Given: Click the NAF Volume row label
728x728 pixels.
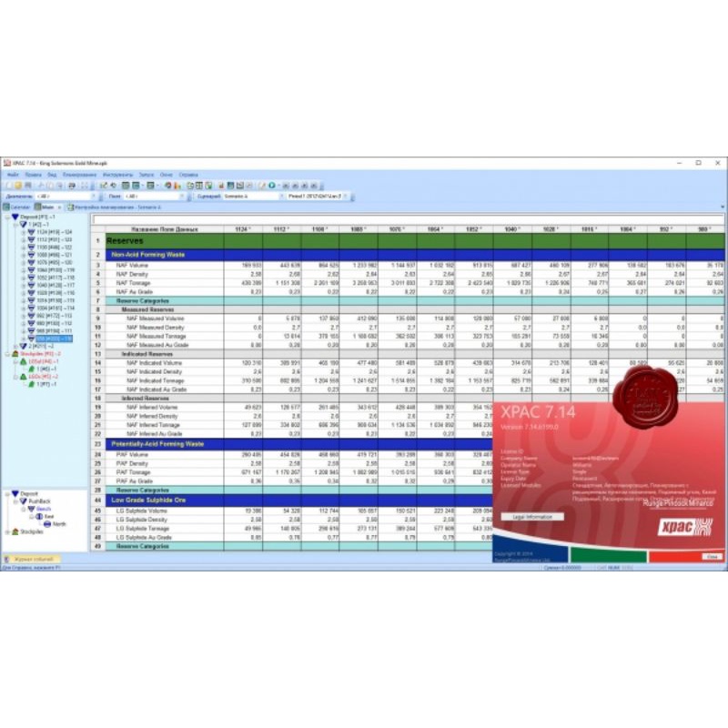Looking at the screenshot, I should pos(132,265).
